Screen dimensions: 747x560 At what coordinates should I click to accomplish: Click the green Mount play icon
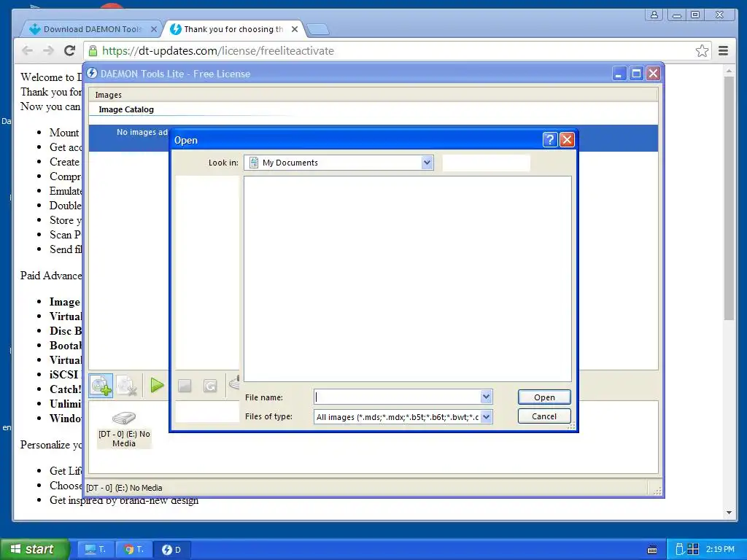157,385
